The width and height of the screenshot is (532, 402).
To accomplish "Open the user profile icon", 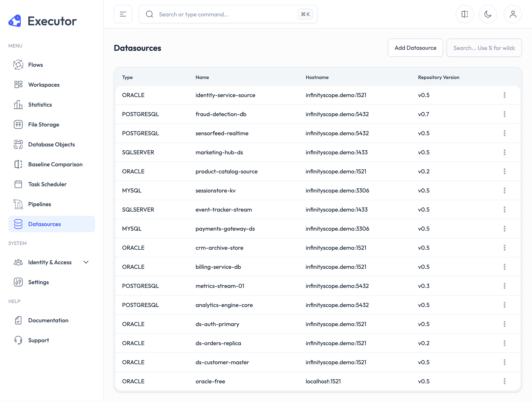I will [512, 14].
